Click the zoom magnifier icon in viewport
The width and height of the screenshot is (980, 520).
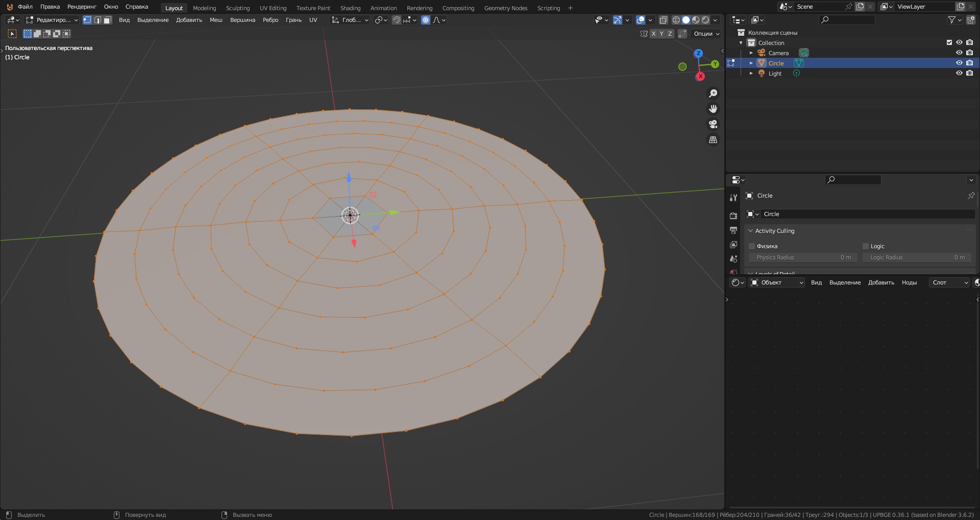(x=713, y=93)
